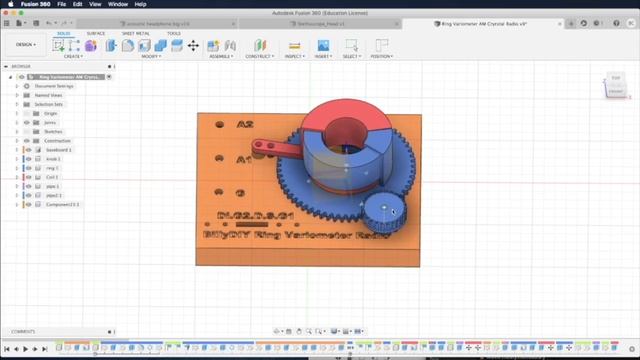640x360 pixels.
Task: Switch to the TOOLS tab
Action: click(173, 33)
